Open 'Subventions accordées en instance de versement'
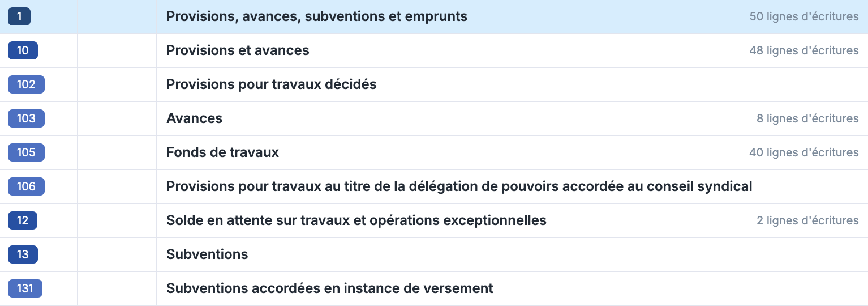The width and height of the screenshot is (868, 306). point(329,288)
